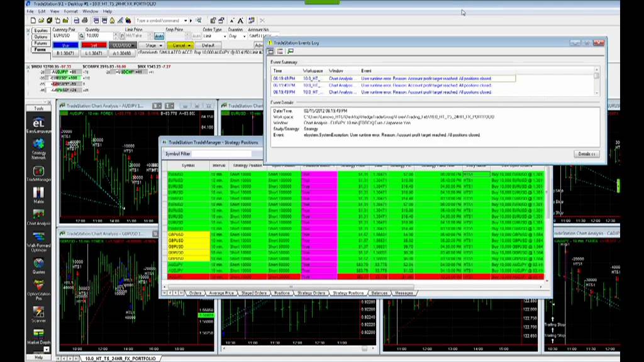Open the EasyLanguage tool in sidebar
This screenshot has height=362, width=644.
click(x=38, y=125)
